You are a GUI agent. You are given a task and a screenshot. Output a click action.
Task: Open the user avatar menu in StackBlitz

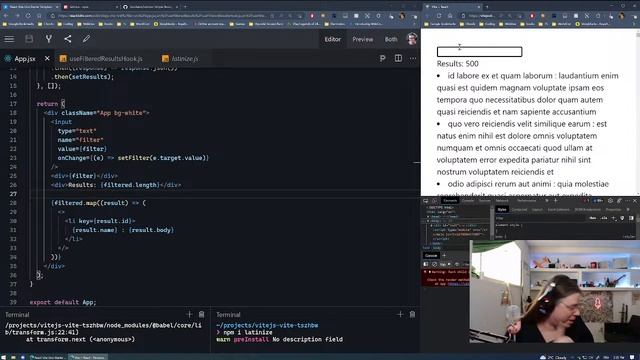click(x=411, y=39)
